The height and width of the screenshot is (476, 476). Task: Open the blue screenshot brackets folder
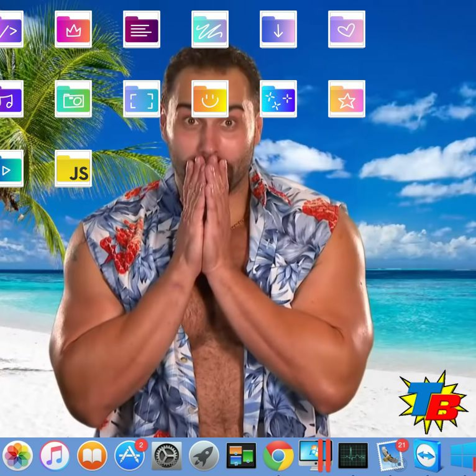[x=142, y=99]
